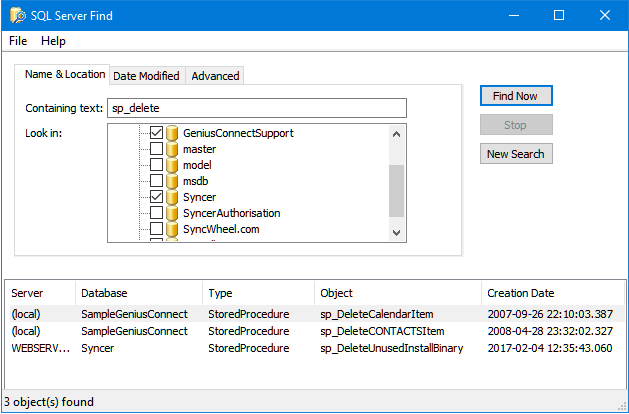The width and height of the screenshot is (629, 414).
Task: Click the model database cylinder icon
Action: pyautogui.click(x=172, y=165)
